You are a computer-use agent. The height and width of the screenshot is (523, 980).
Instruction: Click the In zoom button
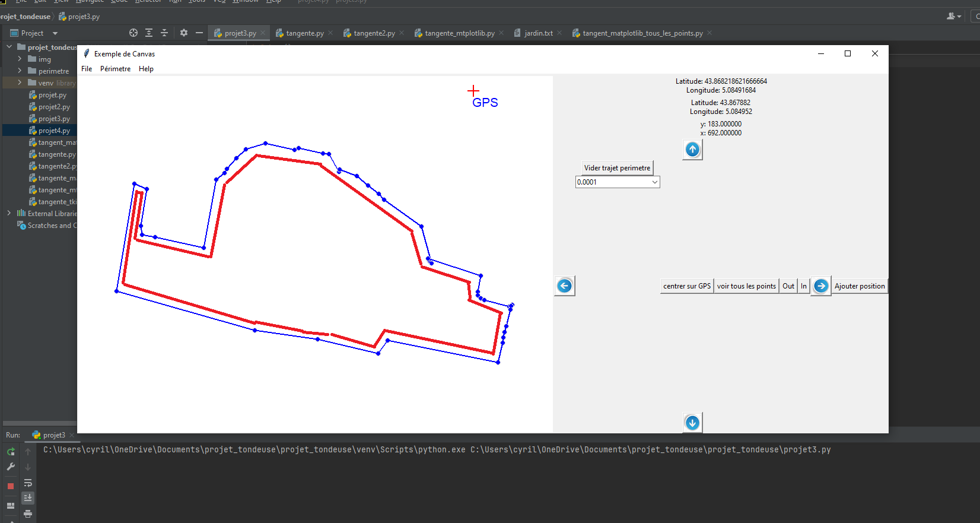[804, 286]
